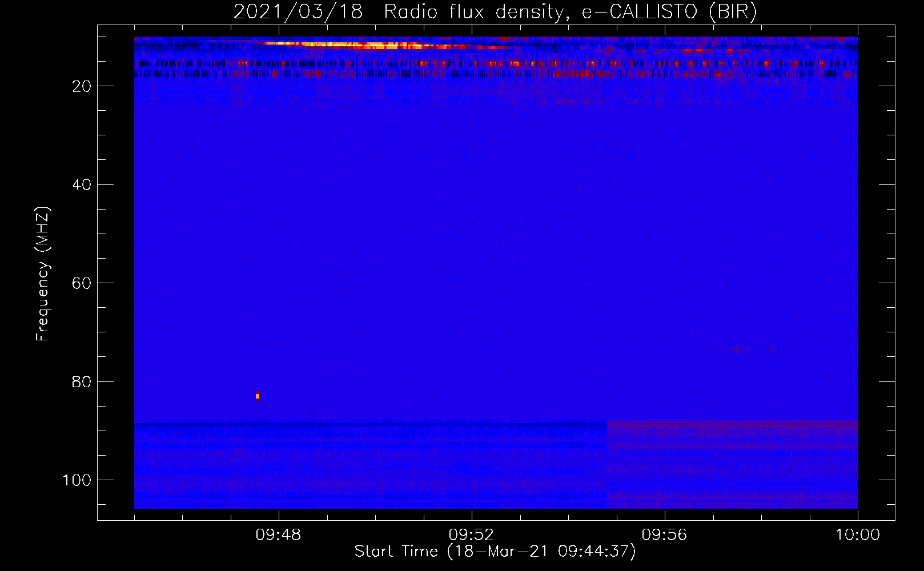Image resolution: width=924 pixels, height=571 pixels.
Task: Click the 09:52 time tick label
Action: click(x=471, y=535)
